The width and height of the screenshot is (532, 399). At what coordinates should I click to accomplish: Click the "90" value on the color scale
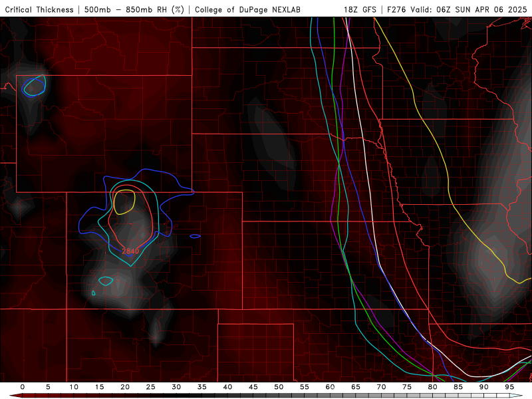pyautogui.click(x=483, y=387)
